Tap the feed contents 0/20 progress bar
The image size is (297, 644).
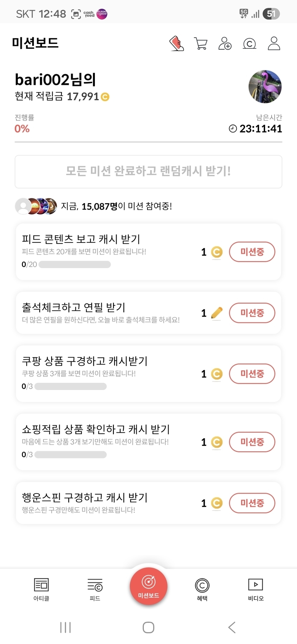tap(74, 265)
